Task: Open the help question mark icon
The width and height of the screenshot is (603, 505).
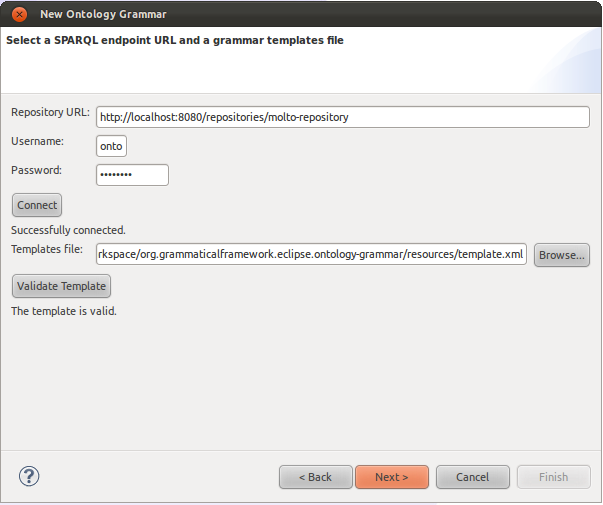Action: 29,476
